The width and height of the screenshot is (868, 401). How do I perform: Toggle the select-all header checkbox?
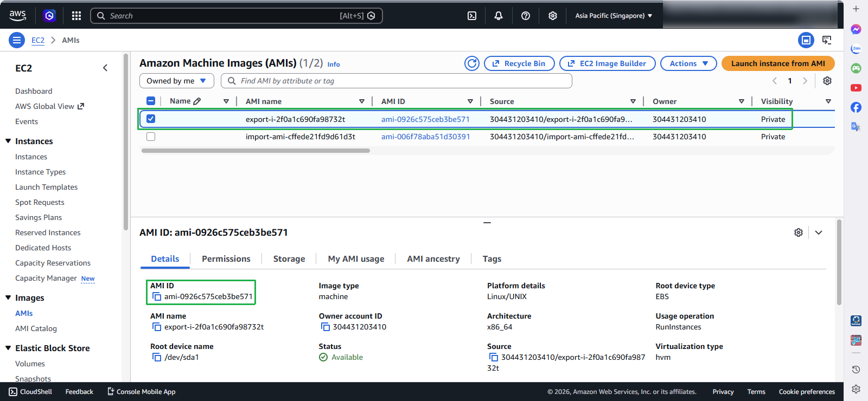(151, 101)
